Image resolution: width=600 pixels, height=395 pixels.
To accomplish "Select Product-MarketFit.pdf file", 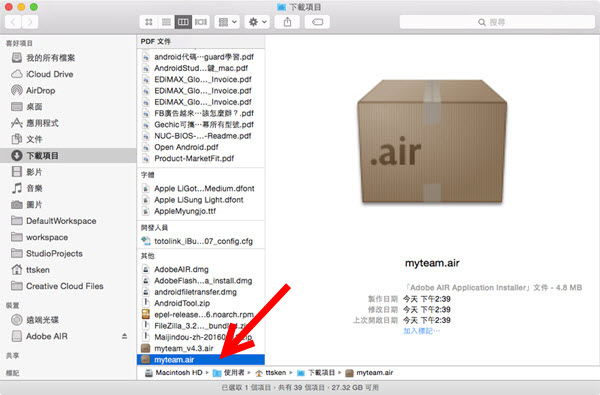I will [201, 158].
